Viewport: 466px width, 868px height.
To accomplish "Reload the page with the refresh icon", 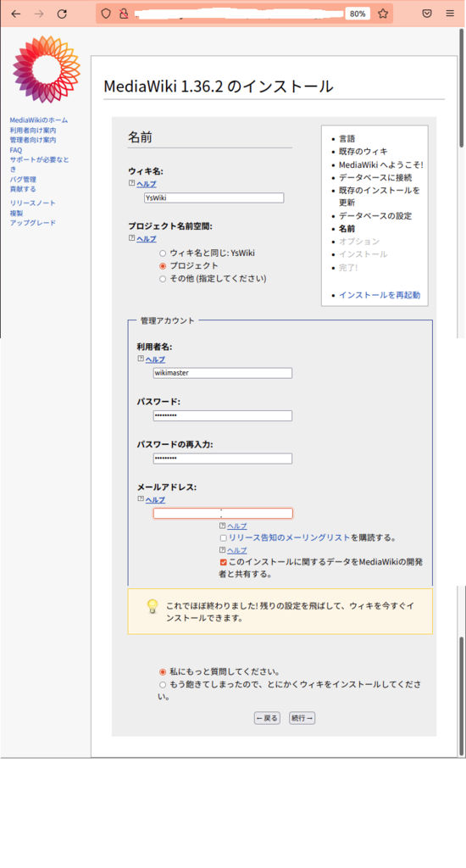I will pos(62,14).
